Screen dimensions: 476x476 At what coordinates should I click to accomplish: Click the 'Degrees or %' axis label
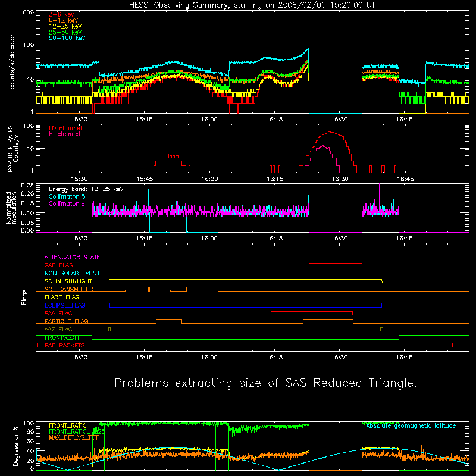click(15, 446)
